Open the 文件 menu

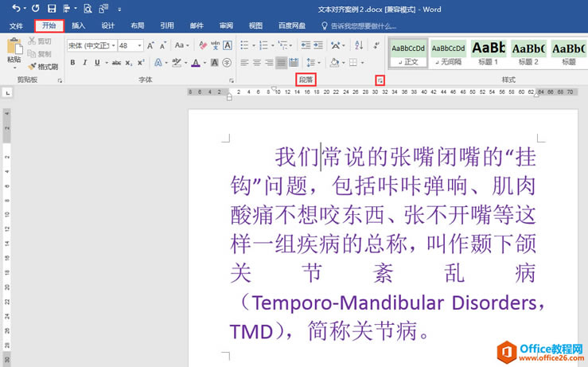(x=16, y=26)
